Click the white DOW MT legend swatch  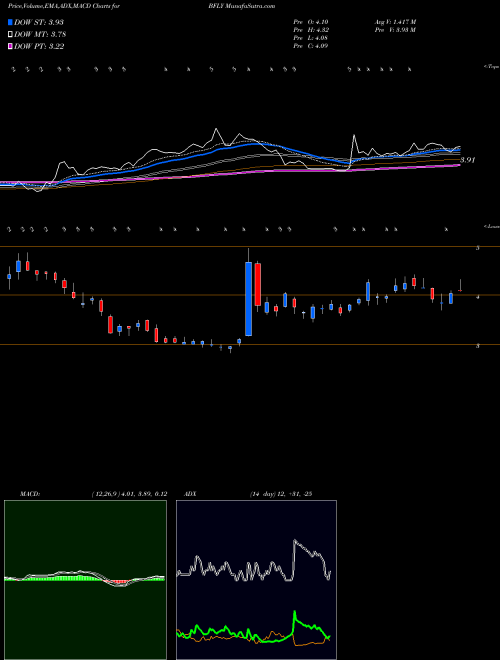coord(11,35)
